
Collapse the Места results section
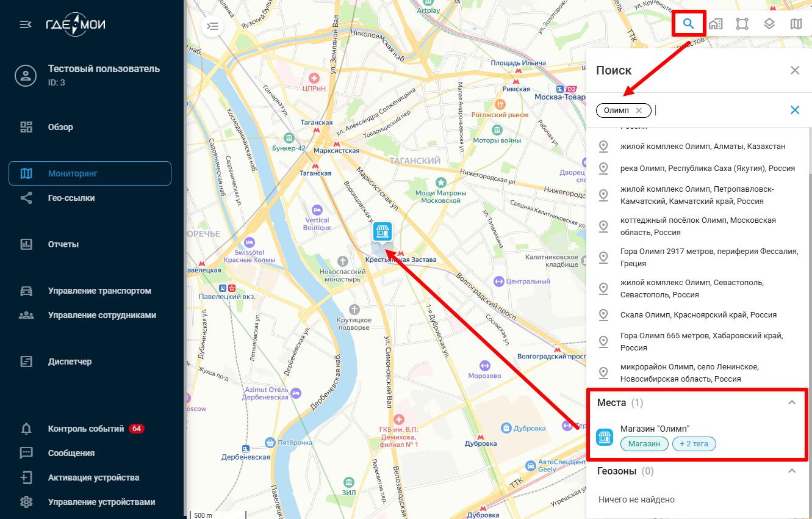coord(792,402)
